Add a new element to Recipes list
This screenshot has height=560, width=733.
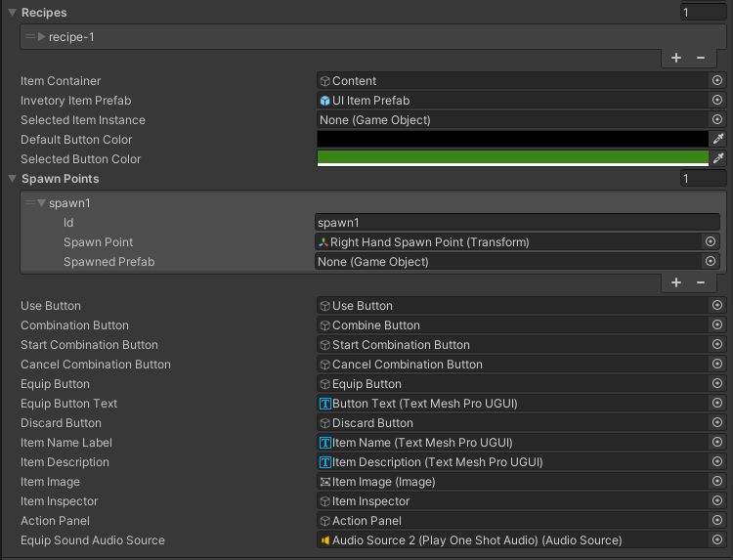click(x=676, y=58)
